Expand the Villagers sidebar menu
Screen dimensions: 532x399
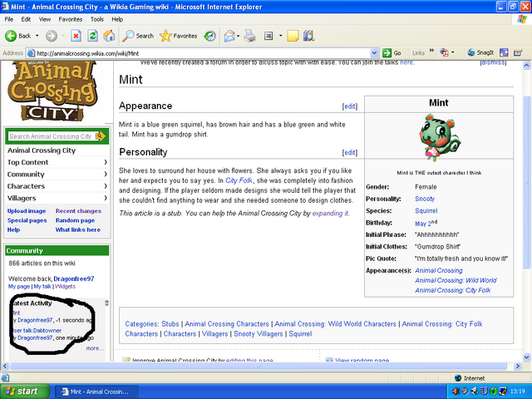[x=57, y=198]
